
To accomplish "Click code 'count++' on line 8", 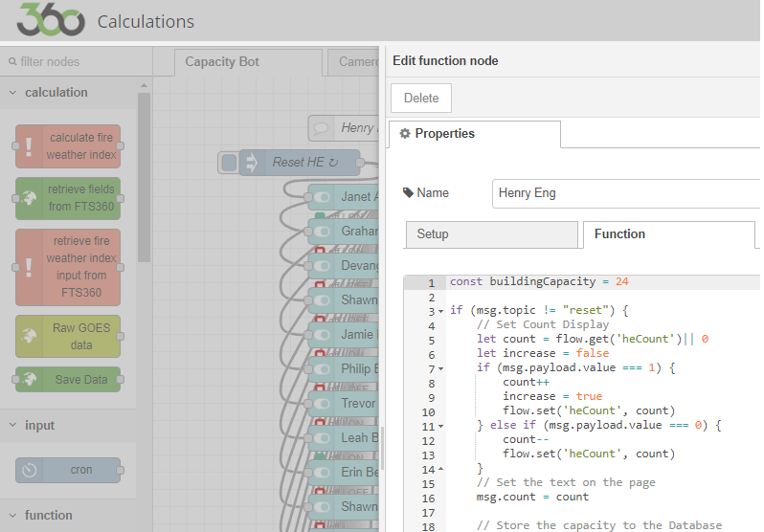I will point(527,382).
